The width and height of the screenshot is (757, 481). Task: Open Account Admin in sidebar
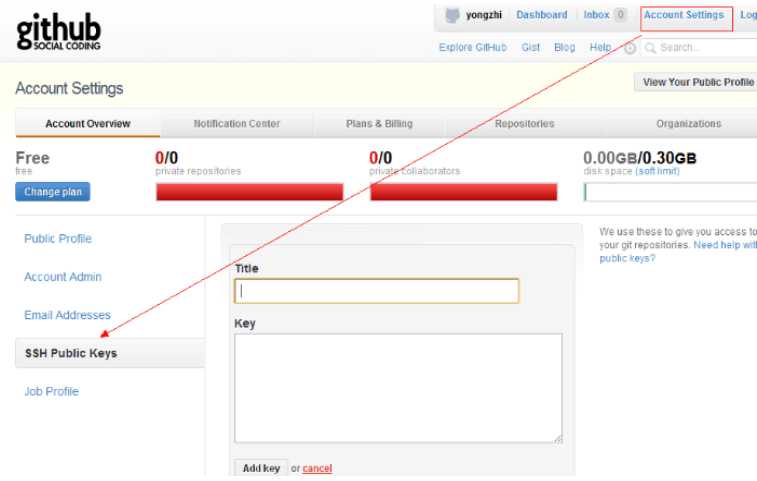click(x=63, y=277)
